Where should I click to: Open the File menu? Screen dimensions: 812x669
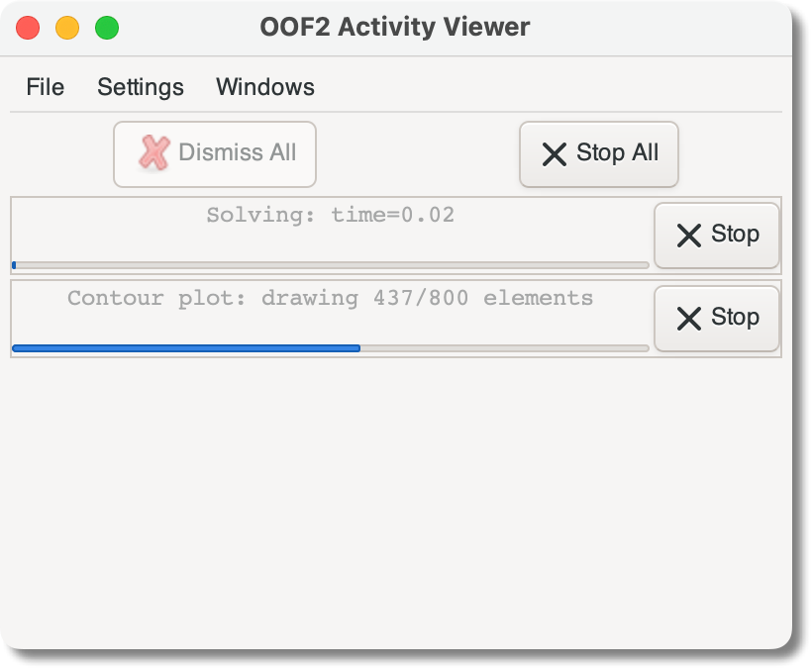45,87
